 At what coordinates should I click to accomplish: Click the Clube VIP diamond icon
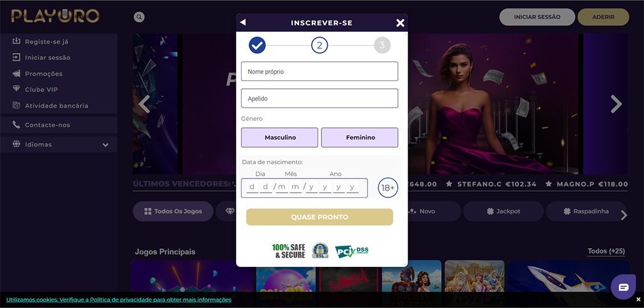[17, 88]
